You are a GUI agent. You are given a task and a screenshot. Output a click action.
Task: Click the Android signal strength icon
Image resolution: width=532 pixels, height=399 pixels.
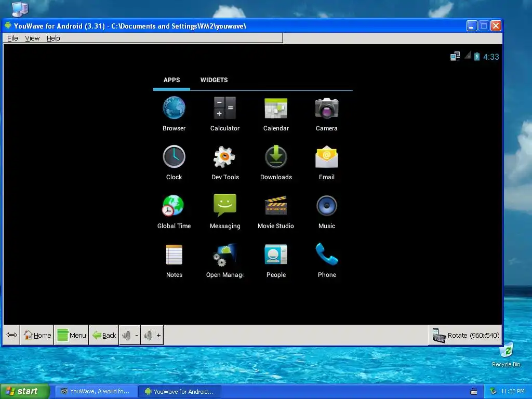(468, 55)
